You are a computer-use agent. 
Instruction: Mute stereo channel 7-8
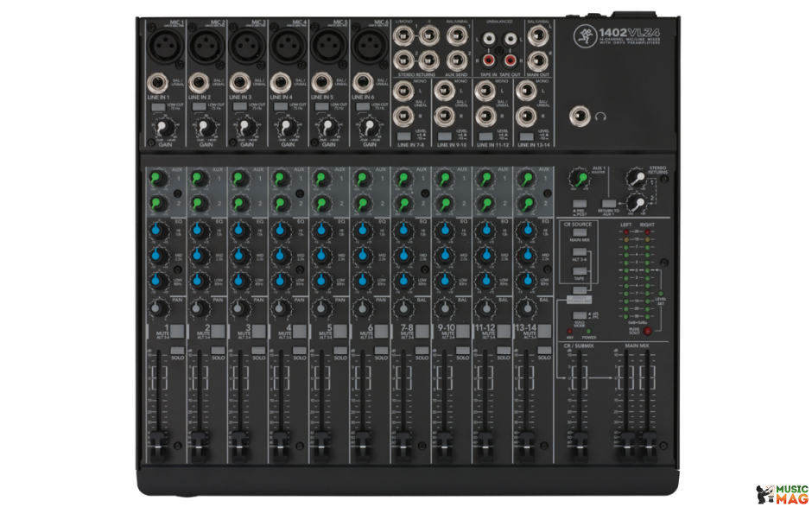click(x=422, y=331)
